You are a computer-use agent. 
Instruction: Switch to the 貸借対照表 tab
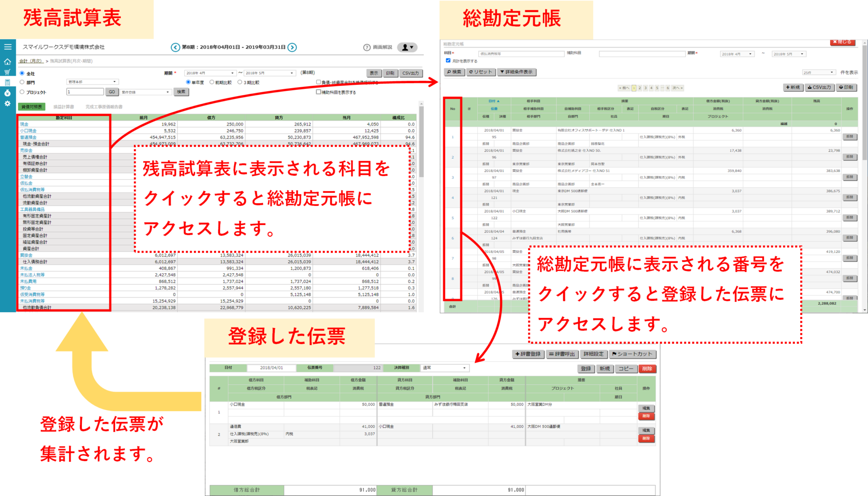[x=32, y=107]
